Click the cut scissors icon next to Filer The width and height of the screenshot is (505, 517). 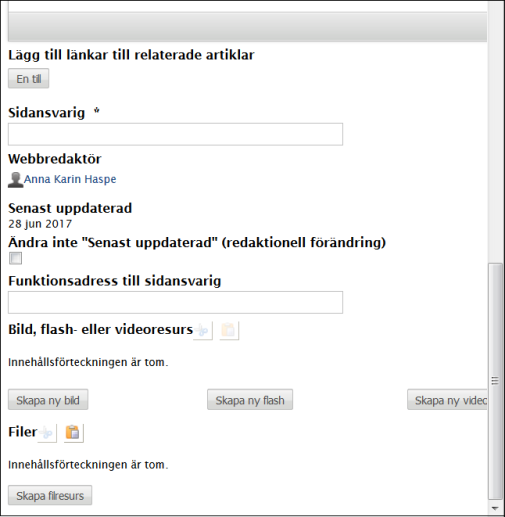click(x=47, y=433)
